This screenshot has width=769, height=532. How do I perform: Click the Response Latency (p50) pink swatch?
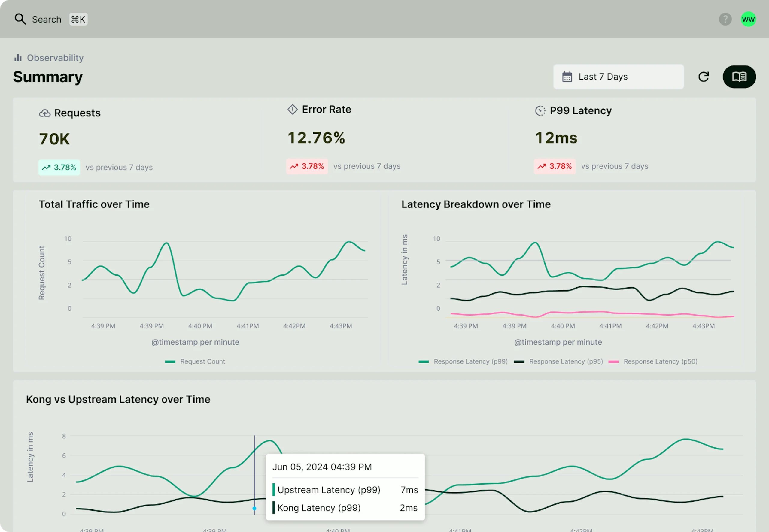(x=614, y=362)
